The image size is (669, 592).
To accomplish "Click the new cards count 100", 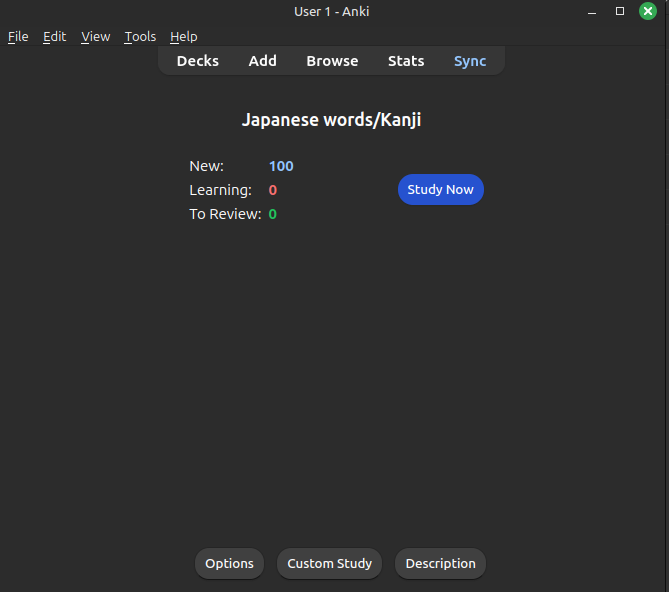I will (x=281, y=166).
